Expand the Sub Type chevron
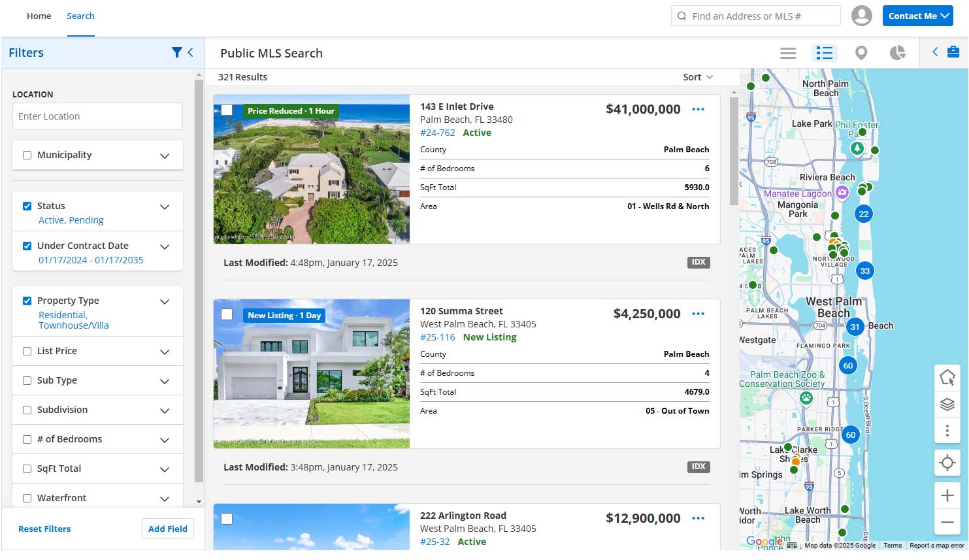Viewport: 969px width, 560px height. (x=165, y=381)
